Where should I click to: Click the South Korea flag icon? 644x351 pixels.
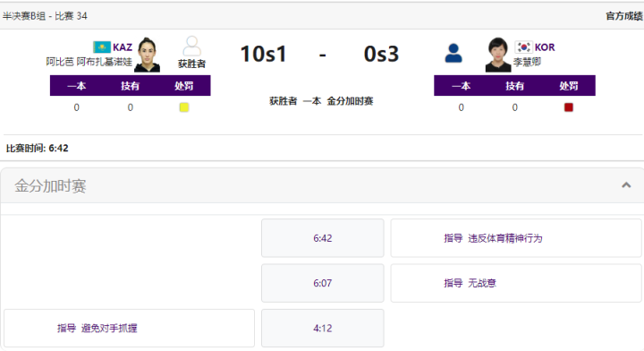point(523,47)
